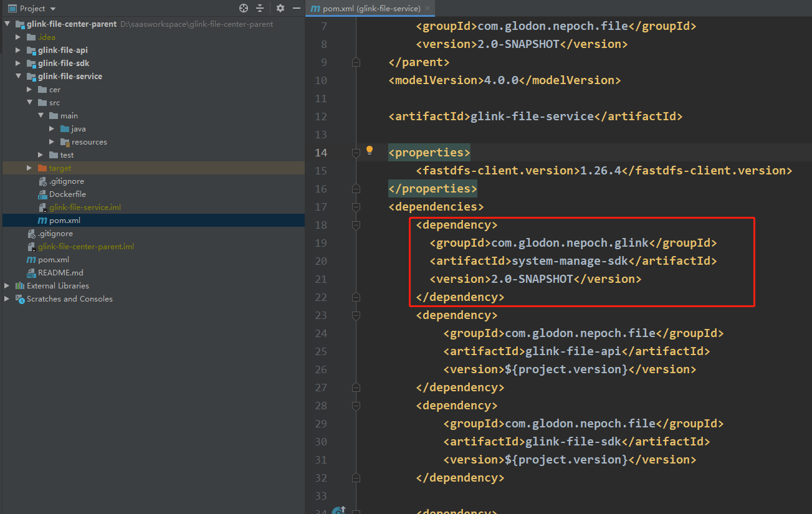Click the Scratches and Consoles icon

(20, 298)
